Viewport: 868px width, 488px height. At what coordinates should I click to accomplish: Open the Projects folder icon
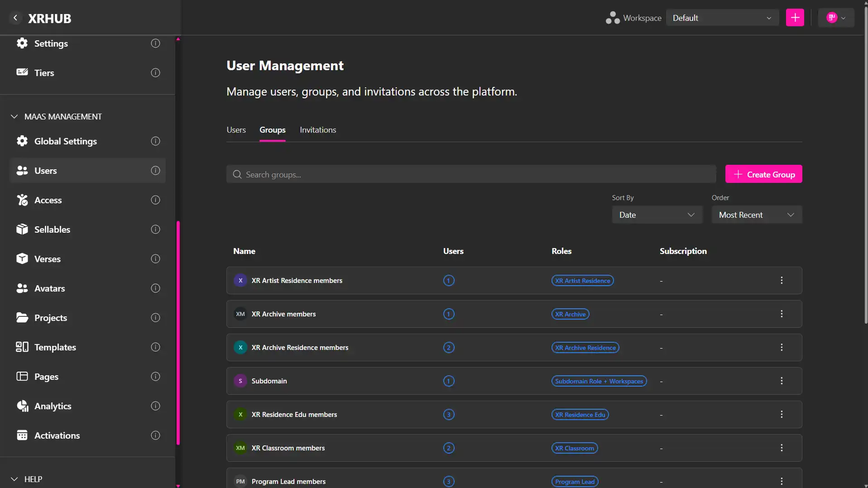[22, 317]
